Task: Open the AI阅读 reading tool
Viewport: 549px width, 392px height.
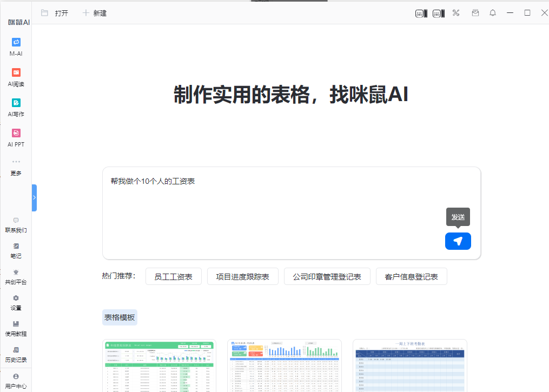Action: click(16, 77)
